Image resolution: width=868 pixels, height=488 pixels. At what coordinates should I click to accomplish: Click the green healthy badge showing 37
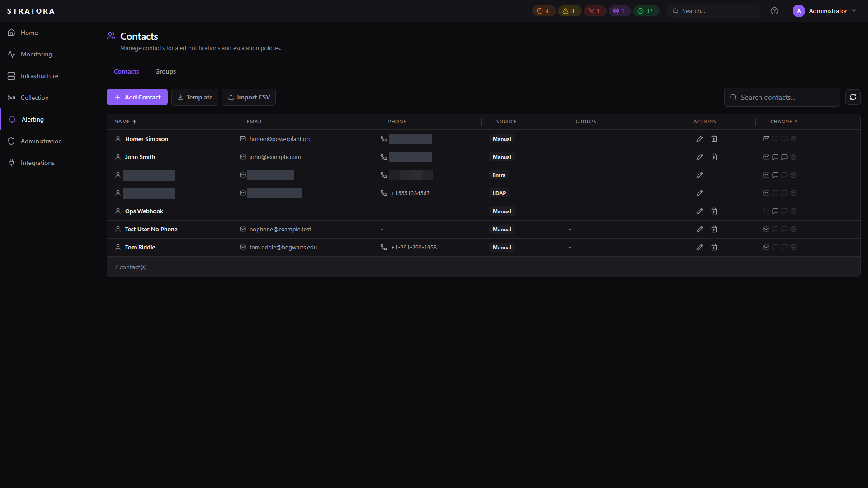click(646, 11)
